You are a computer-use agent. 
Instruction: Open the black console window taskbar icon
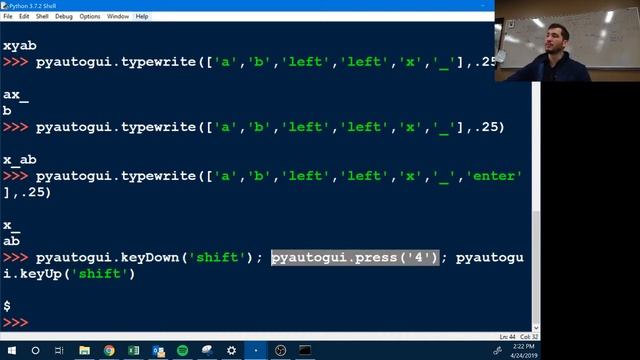(305, 351)
